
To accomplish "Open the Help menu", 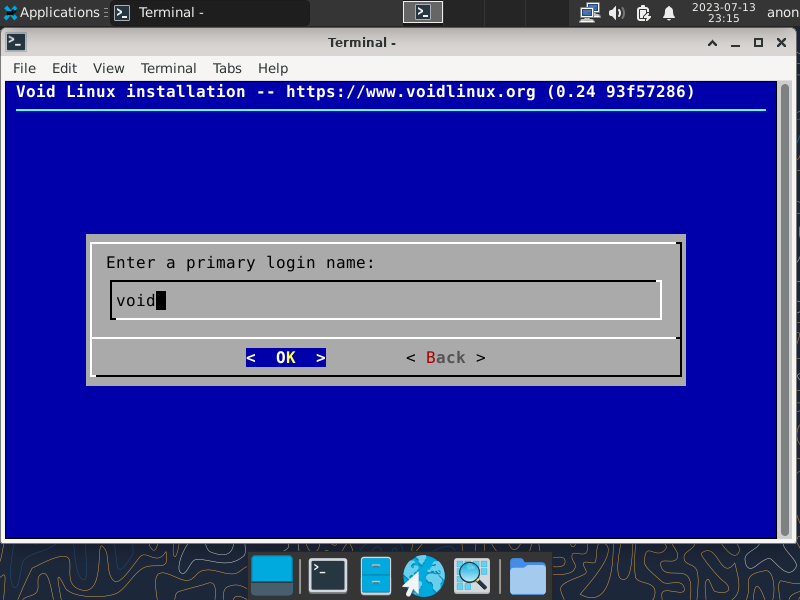I will click(x=273, y=68).
